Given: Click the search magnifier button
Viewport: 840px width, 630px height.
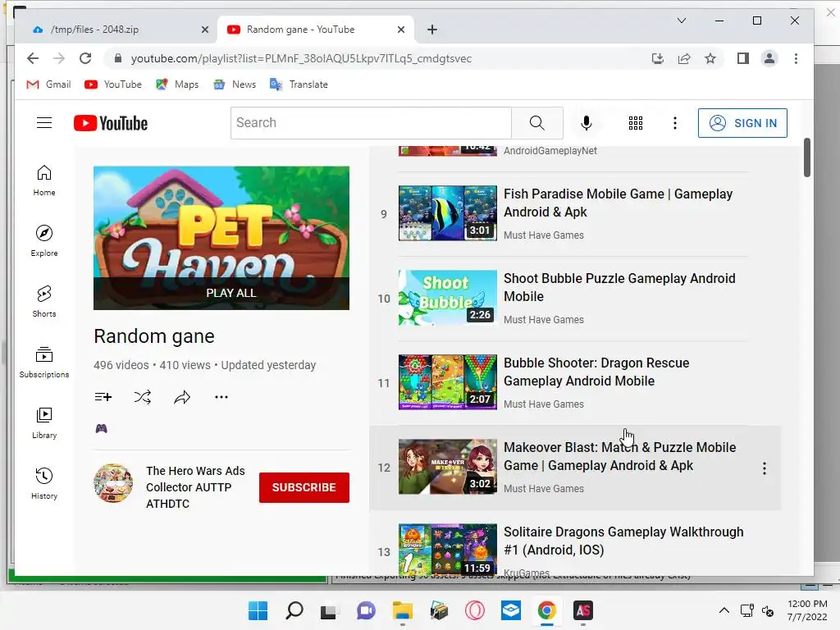Looking at the screenshot, I should tap(536, 123).
